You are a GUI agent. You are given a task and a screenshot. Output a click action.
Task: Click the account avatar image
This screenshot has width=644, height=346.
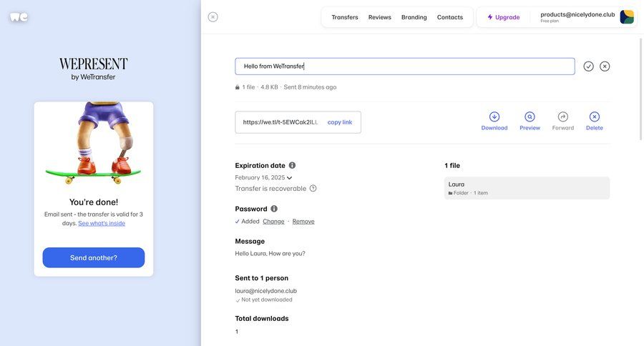pos(627,17)
